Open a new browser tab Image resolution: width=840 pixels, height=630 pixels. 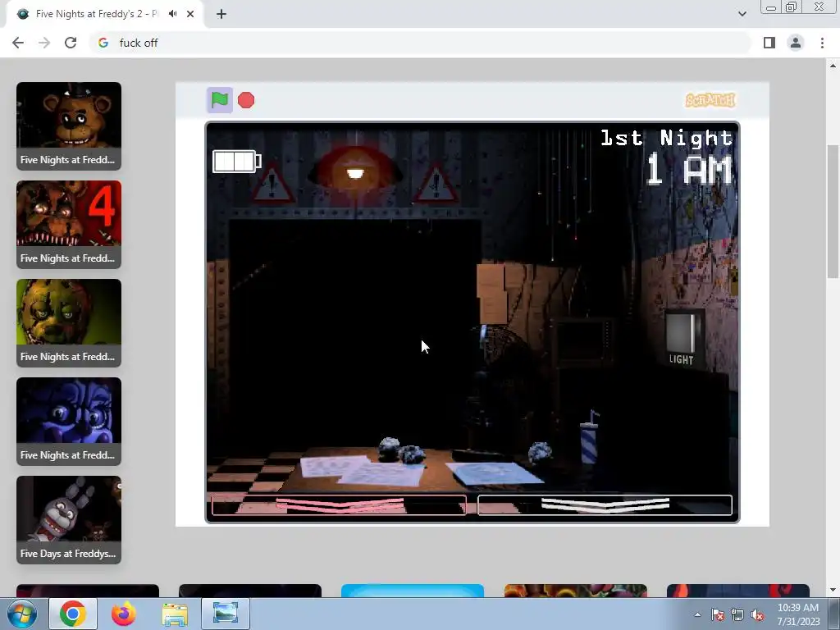click(221, 14)
